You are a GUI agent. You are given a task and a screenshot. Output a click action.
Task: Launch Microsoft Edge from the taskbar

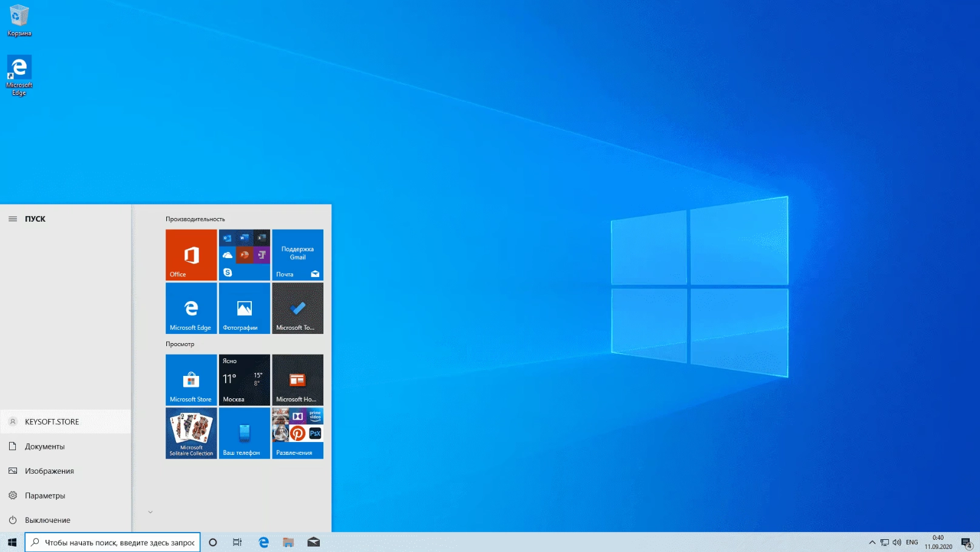263,542
